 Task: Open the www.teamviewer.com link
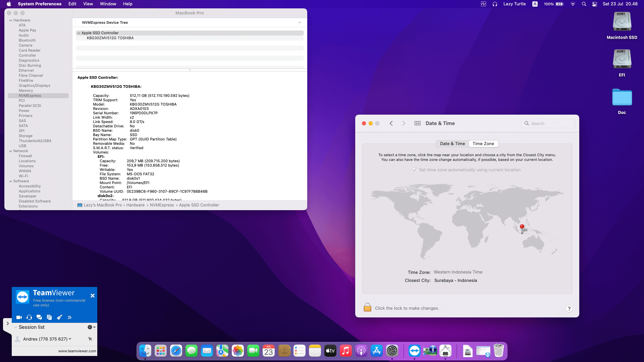pos(77,351)
